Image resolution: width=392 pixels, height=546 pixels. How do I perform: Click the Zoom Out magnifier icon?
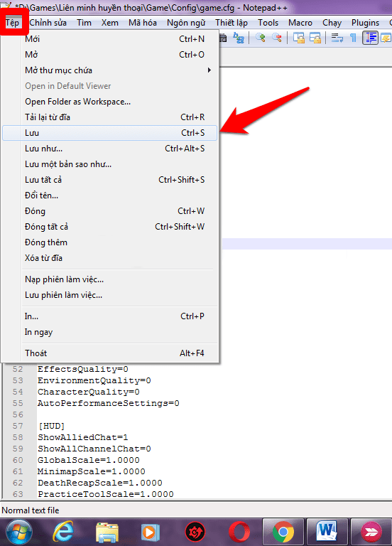277,38
